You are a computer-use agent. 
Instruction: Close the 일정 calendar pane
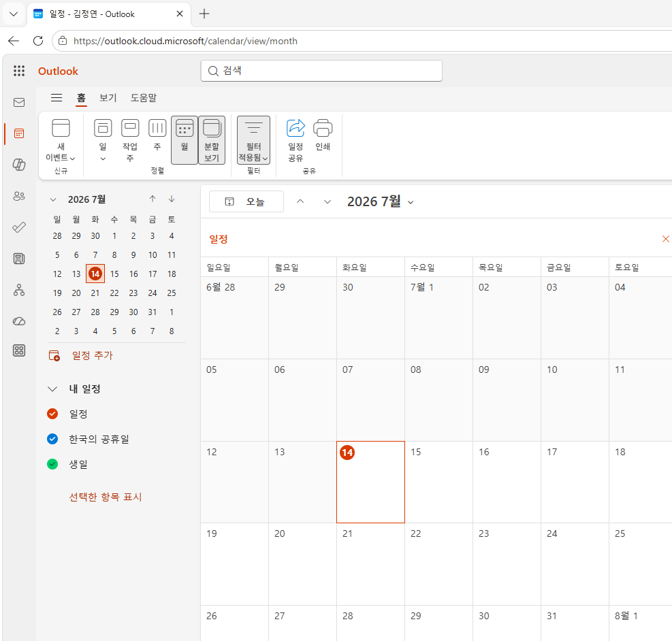666,239
